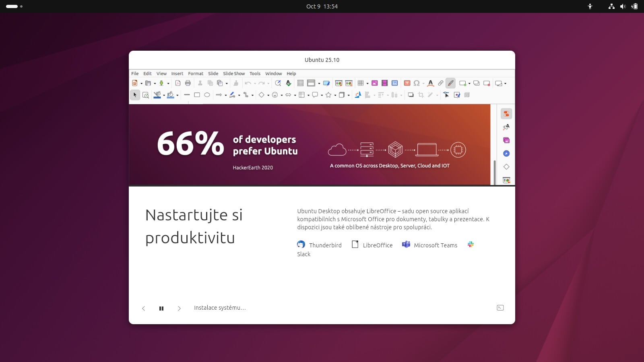Expand the Insert Table dropdown arrow
The width and height of the screenshot is (644, 362).
point(367,84)
